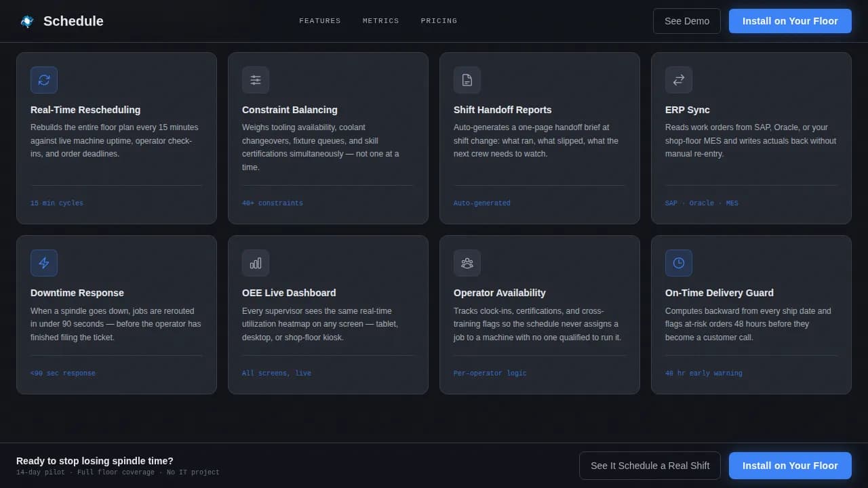Screen dimensions: 868x488
Task: Select the On-Time Delivery Guard title
Action: click(719, 293)
